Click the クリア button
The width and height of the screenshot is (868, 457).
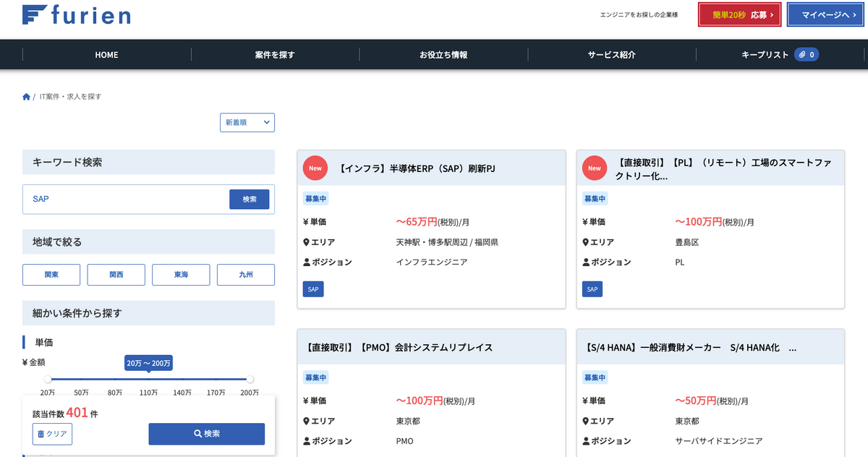[52, 434]
